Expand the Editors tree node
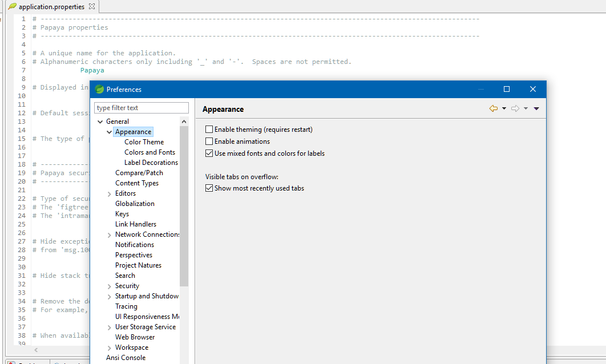This screenshot has width=606, height=364. pos(109,194)
